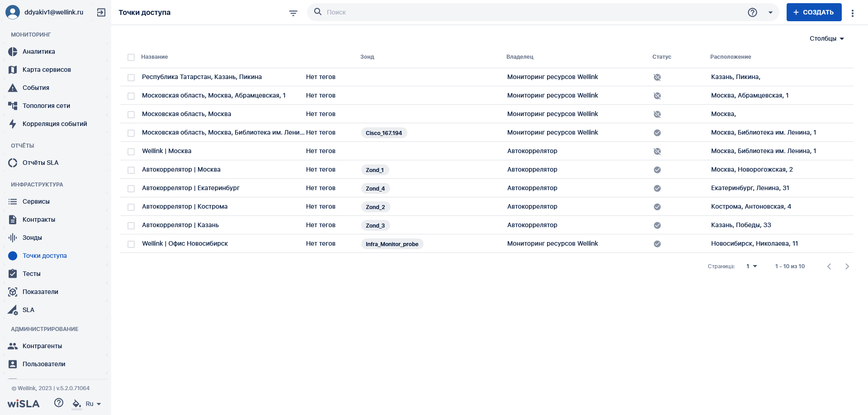The image size is (868, 415).
Task: Check the Москва, Абрамцевская, 1 row checkbox
Action: pos(131,96)
